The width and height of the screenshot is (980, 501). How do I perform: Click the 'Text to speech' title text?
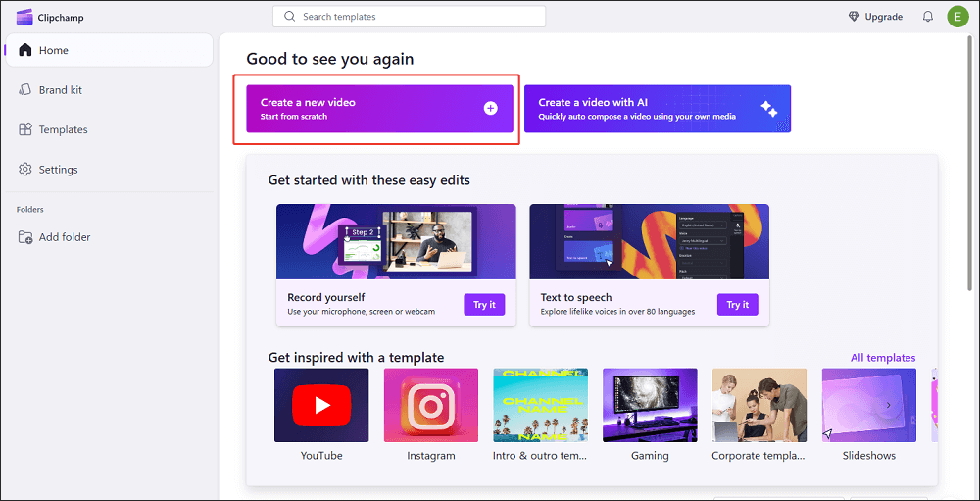pos(576,298)
